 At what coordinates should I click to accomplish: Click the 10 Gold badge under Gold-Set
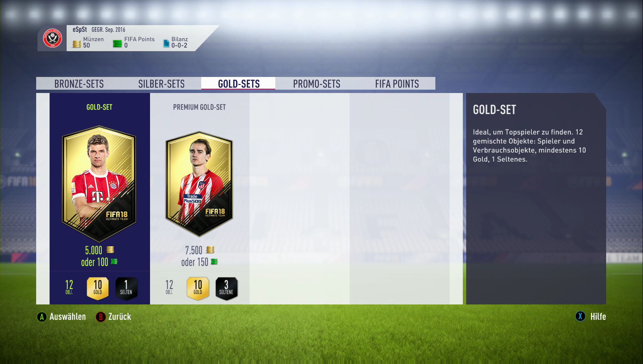[98, 288]
